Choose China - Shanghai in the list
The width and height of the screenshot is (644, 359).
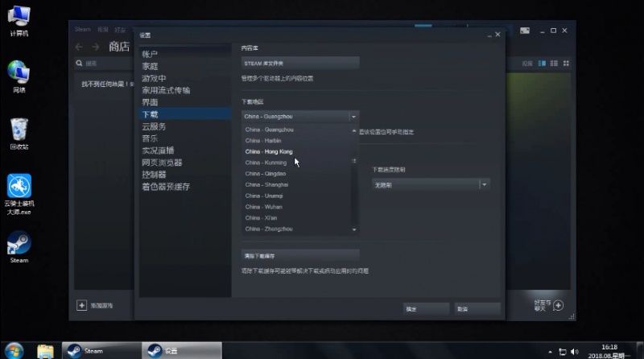[x=296, y=185]
